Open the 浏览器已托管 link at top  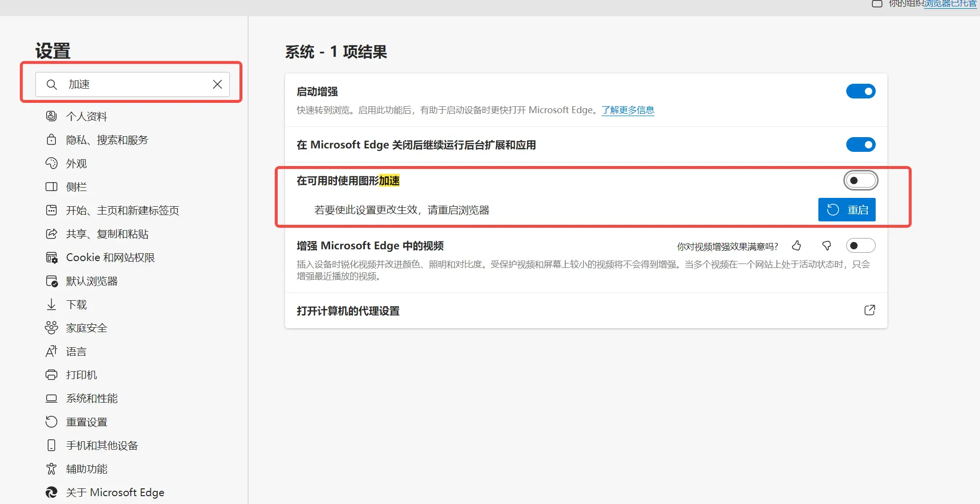(950, 4)
